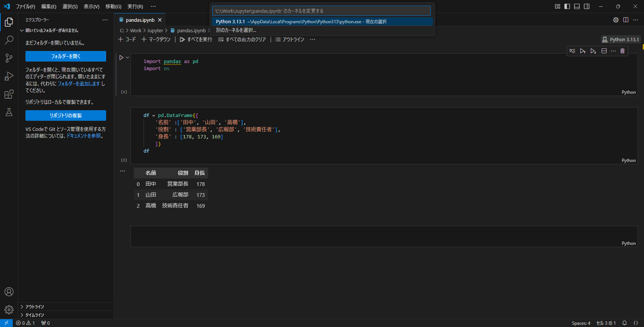Image resolution: width=644 pixels, height=327 pixels.
Task: Toggle the primary side bar visibility
Action: [567, 6]
